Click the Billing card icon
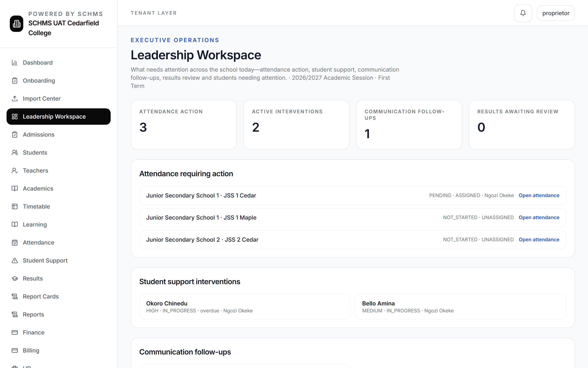Screen dimensions: 588x368 pos(14,351)
